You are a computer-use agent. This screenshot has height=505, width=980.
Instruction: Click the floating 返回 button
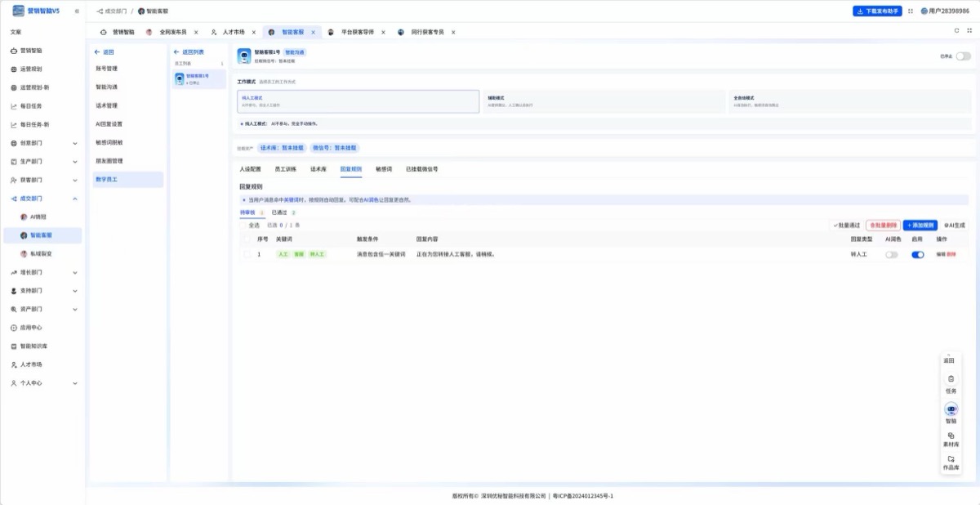[x=949, y=360]
